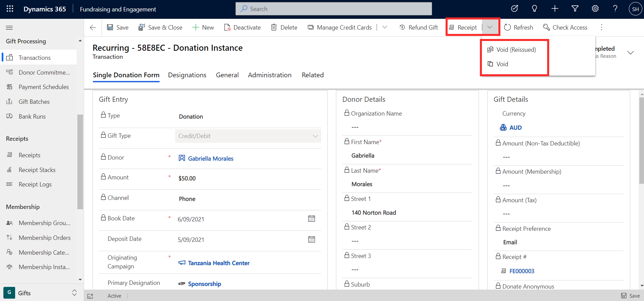Open Receipt Logs in the sidebar
This screenshot has height=301, width=644.
point(39,184)
